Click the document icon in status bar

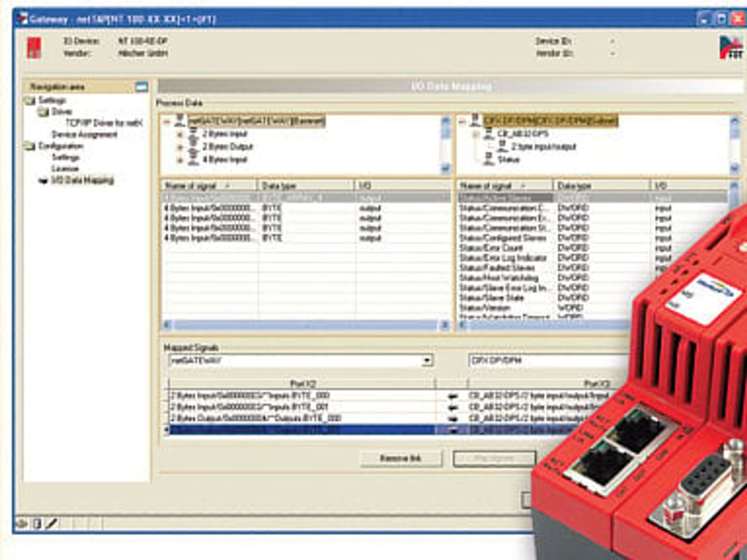tap(37, 524)
